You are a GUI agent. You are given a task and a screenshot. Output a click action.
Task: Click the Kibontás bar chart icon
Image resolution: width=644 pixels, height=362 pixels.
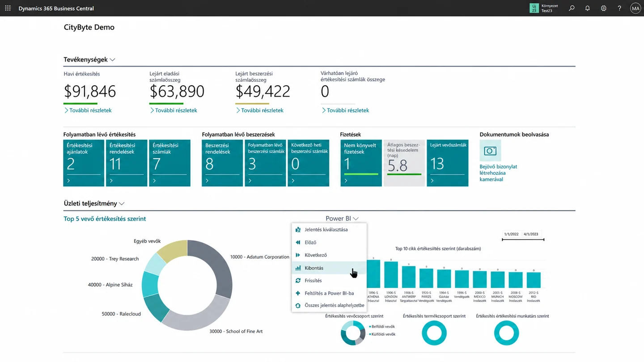click(298, 268)
